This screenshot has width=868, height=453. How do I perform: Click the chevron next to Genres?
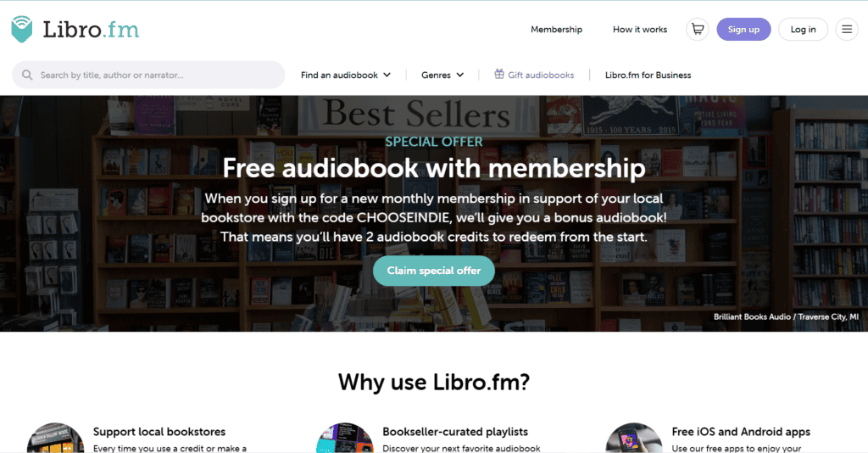(460, 75)
